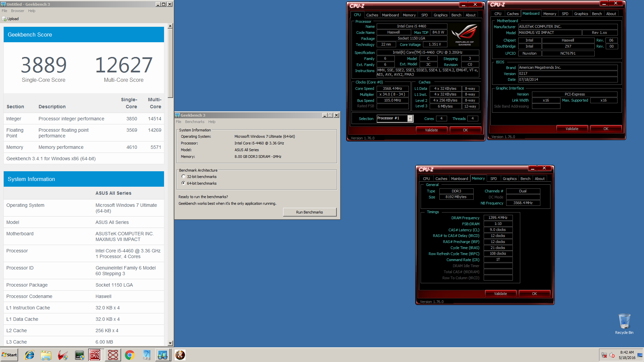The image size is (644, 362).
Task: Open File menu in Geekbench 3 dialog
Action: click(x=178, y=122)
